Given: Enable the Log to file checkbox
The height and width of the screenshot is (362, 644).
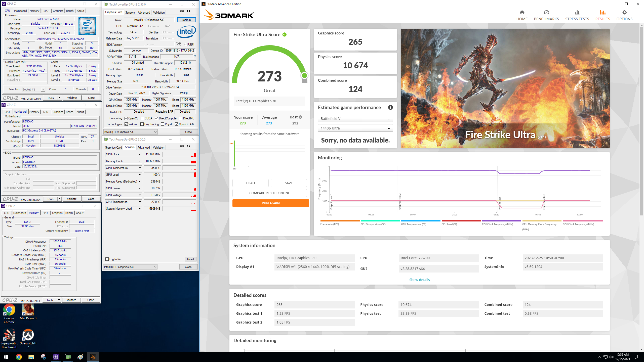Looking at the screenshot, I should point(107,259).
